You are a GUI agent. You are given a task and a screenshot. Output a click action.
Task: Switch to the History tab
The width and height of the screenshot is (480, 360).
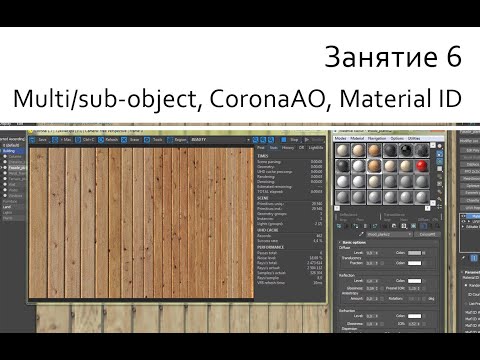pyautogui.click(x=288, y=148)
